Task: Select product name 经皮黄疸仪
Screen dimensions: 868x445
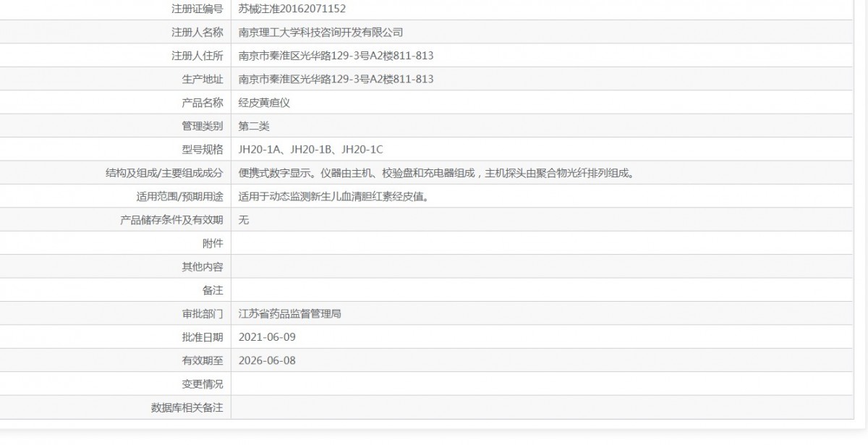Action: pos(265,103)
